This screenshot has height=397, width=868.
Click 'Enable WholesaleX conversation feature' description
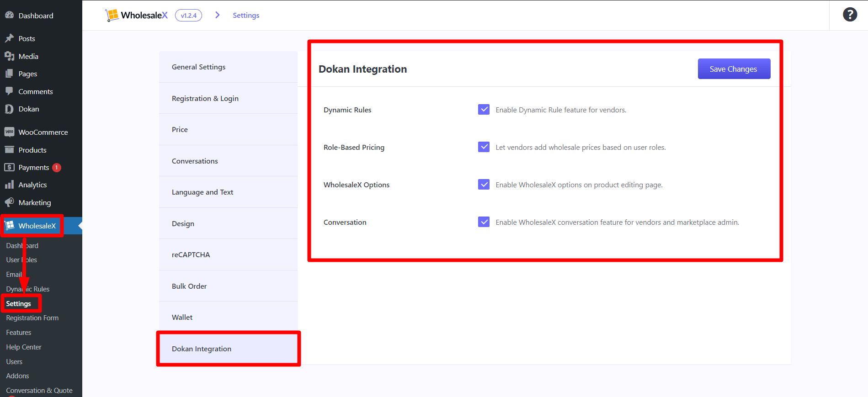click(617, 222)
